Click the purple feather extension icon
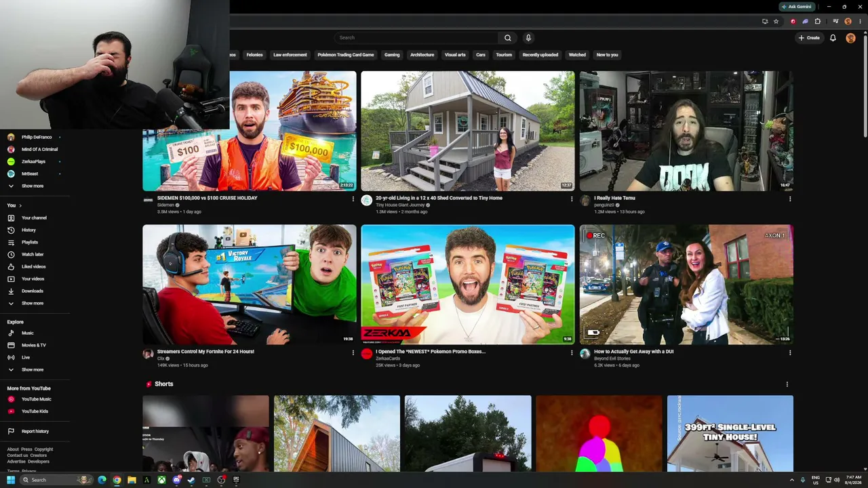868x488 pixels. click(x=805, y=21)
